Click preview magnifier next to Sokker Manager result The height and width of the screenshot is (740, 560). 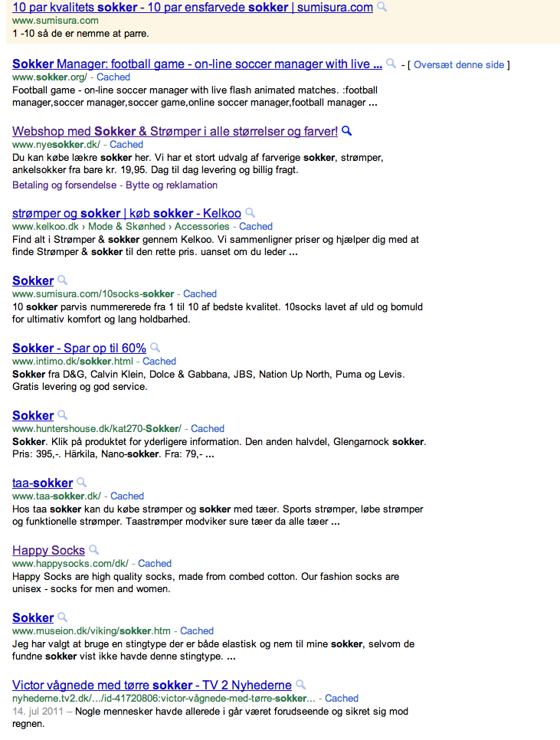pyautogui.click(x=391, y=64)
